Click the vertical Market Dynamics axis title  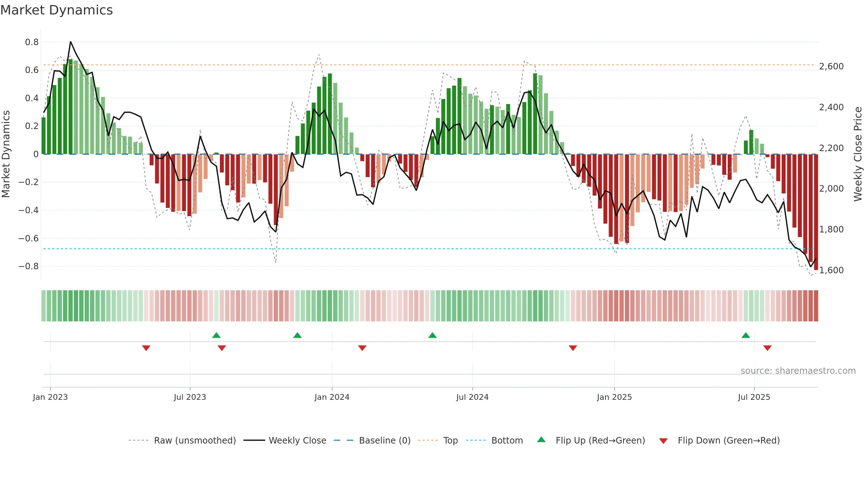tap(6, 154)
